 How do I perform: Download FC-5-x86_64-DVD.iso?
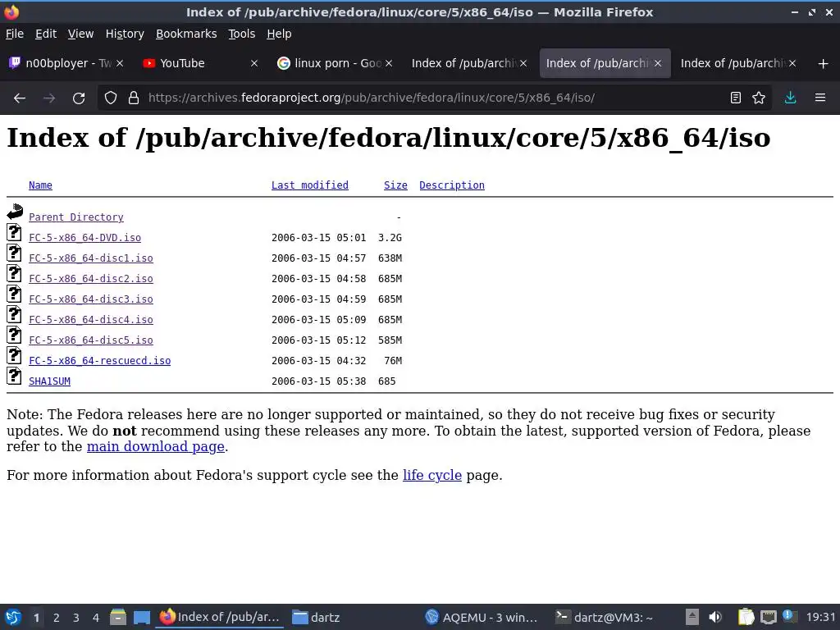[84, 237]
